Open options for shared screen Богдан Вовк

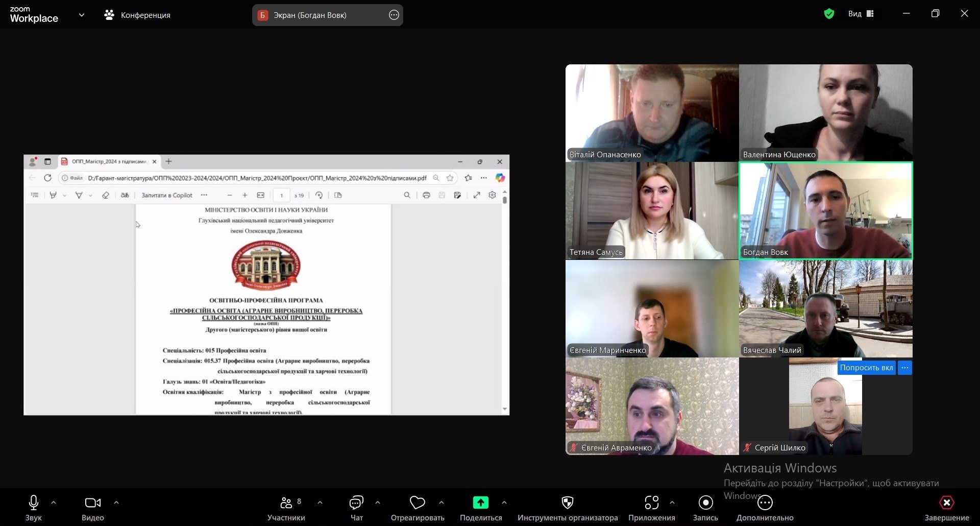click(x=394, y=15)
